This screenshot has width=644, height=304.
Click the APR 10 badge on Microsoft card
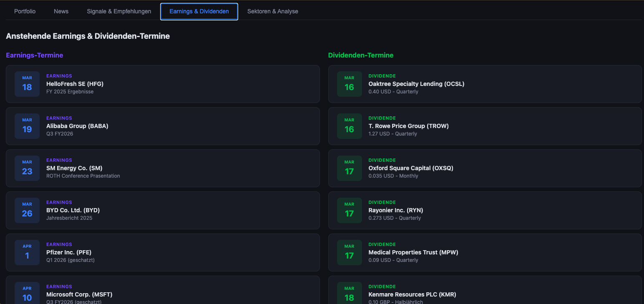27,292
